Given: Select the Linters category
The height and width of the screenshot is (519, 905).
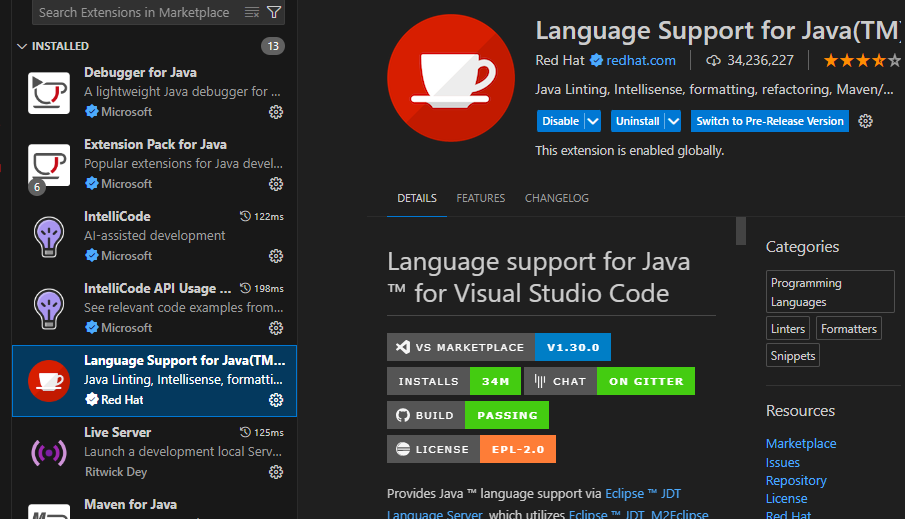Looking at the screenshot, I should 788,328.
